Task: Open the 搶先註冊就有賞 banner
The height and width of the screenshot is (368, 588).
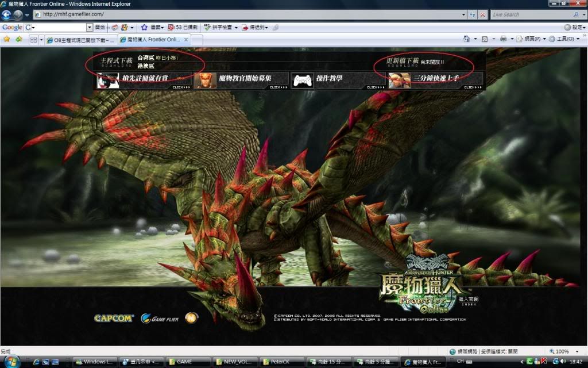Action: [144, 80]
